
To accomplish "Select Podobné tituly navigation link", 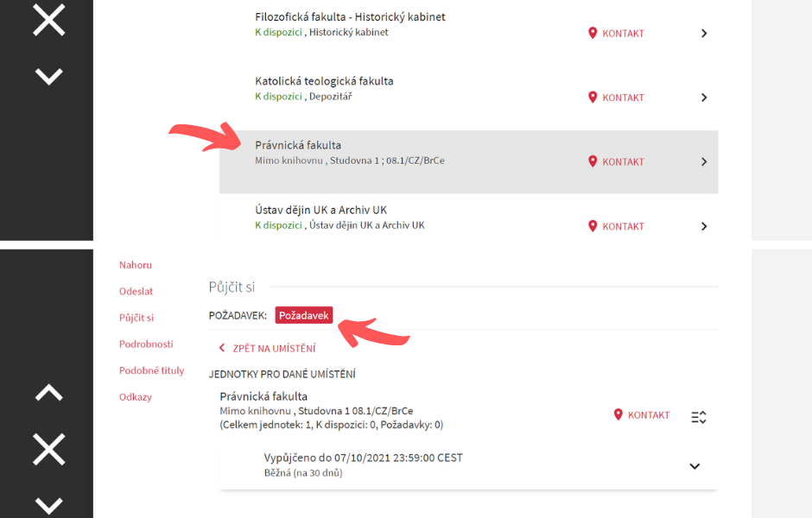I will [x=152, y=370].
